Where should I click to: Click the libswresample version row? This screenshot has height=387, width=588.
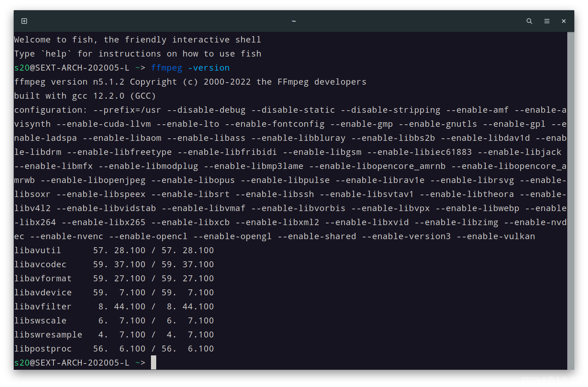point(114,335)
